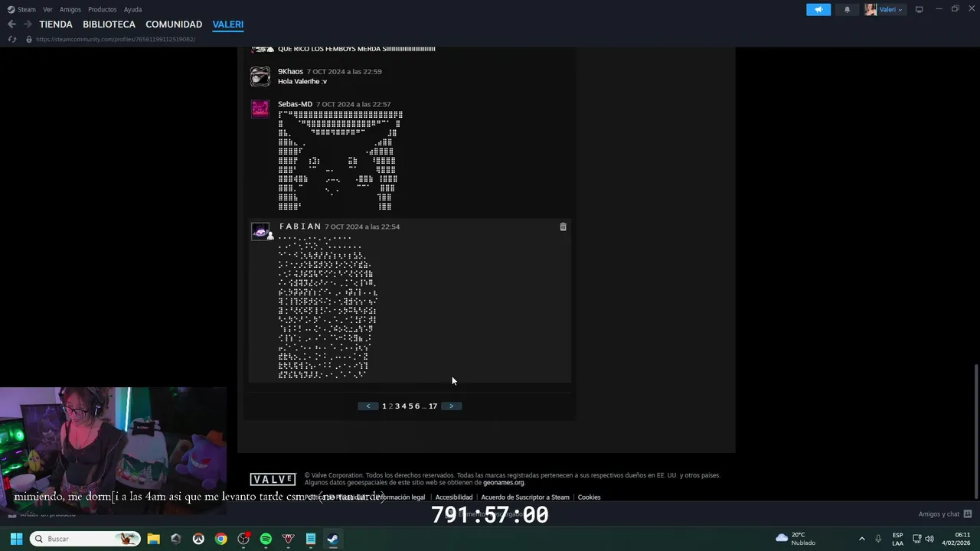The width and height of the screenshot is (980, 551).
Task: Go to comments page 5
Action: pos(410,406)
